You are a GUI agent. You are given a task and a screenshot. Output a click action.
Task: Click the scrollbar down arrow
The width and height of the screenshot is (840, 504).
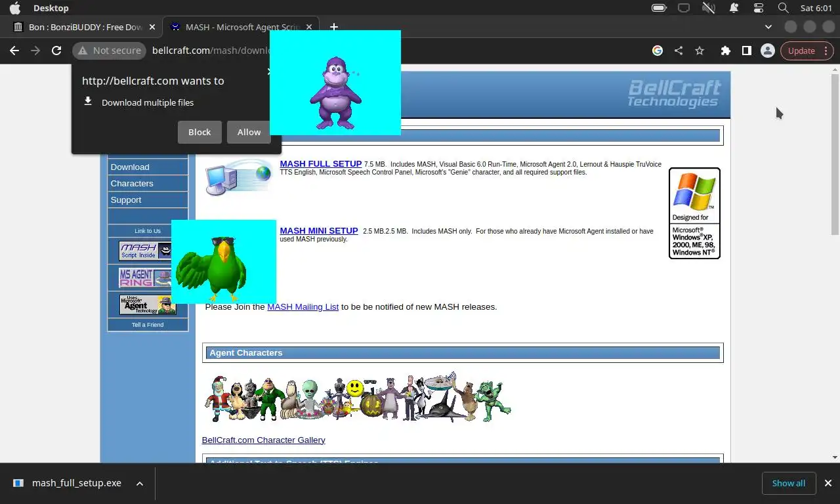(835, 457)
